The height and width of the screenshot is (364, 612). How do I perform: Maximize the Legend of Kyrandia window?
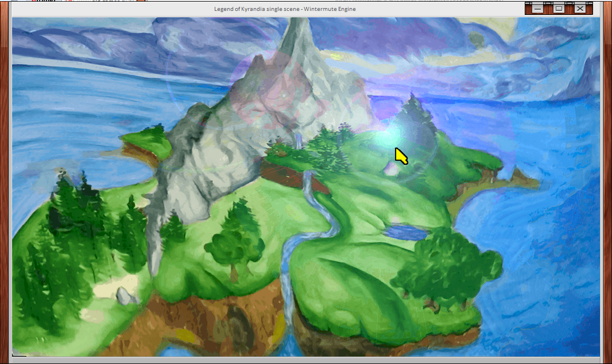coord(559,8)
